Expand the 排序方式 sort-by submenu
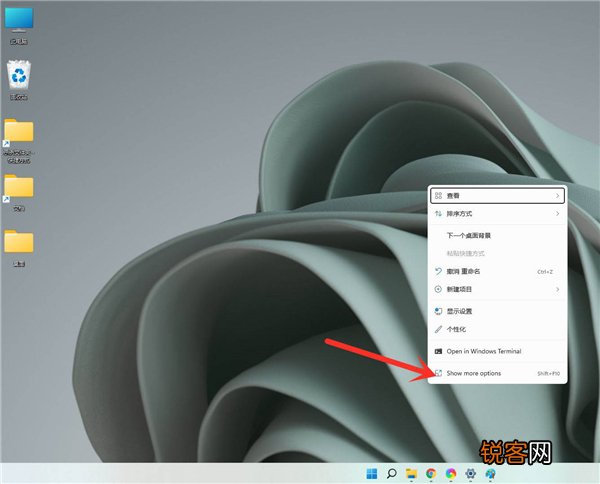Image resolution: width=600 pixels, height=484 pixels. tap(497, 213)
